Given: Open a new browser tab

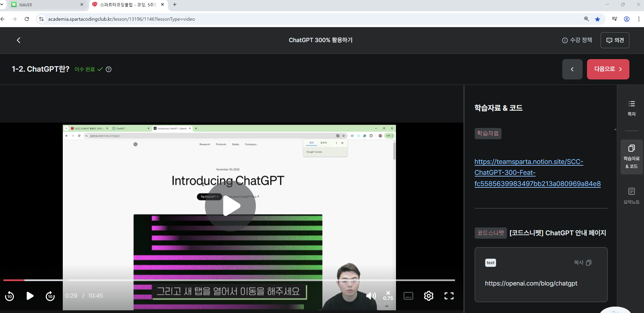Looking at the screenshot, I should [175, 5].
